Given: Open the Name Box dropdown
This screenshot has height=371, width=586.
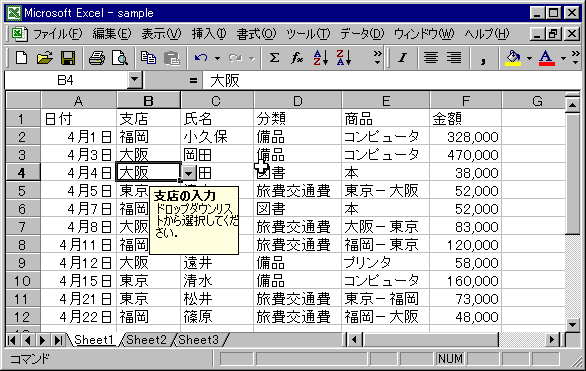Looking at the screenshot, I should tap(135, 80).
